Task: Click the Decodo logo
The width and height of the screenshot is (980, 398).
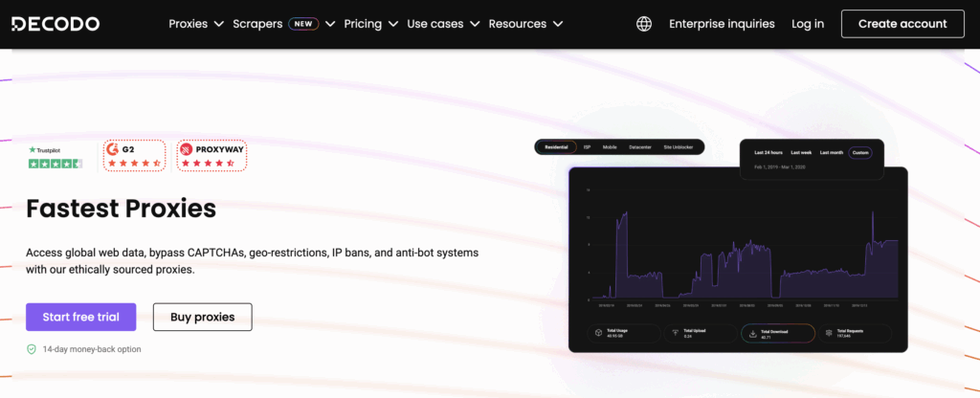Action: pos(55,24)
